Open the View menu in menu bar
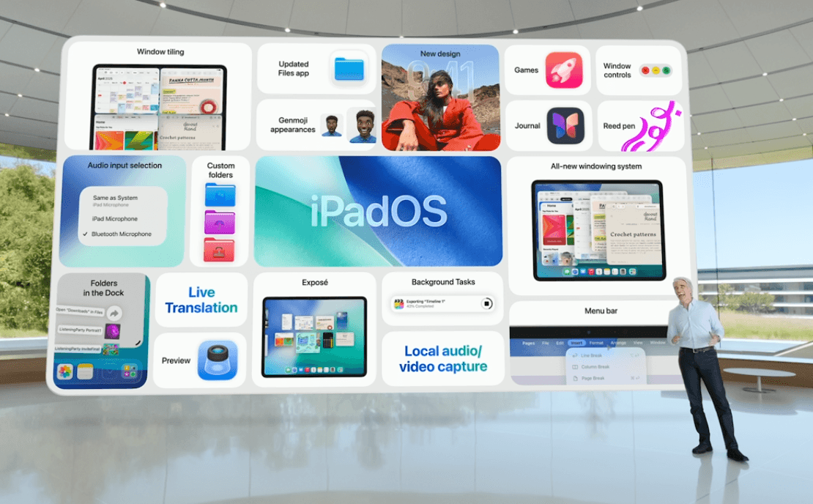Screen dimensions: 813x504 point(638,343)
